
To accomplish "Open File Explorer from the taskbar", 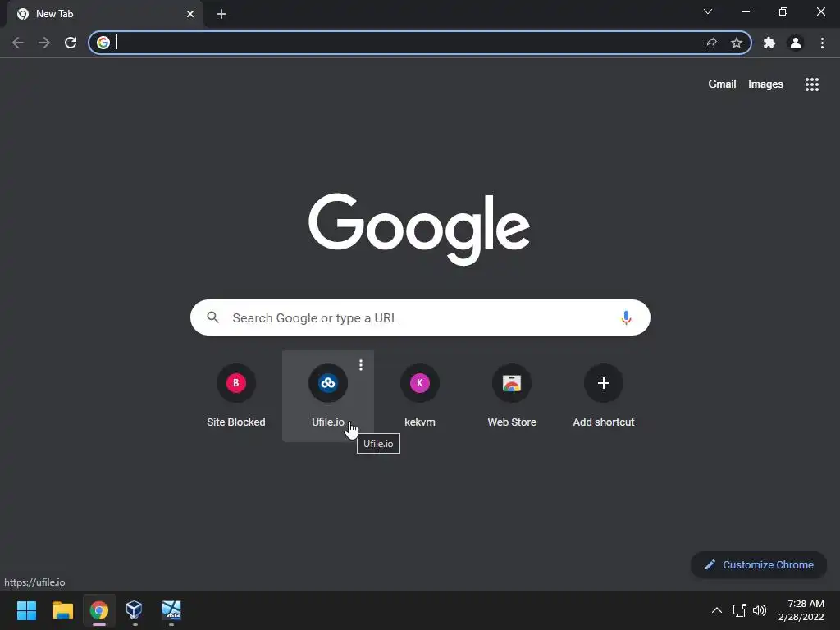I will coord(62,610).
